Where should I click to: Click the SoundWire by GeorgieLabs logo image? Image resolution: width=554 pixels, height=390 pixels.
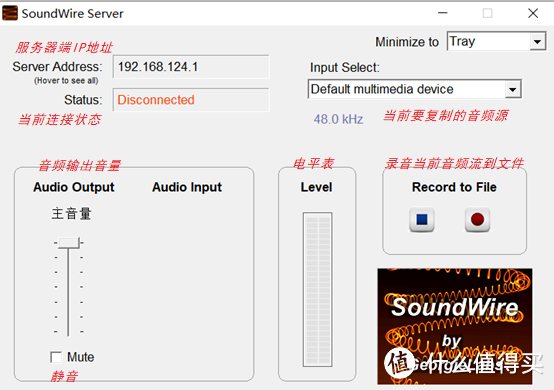tap(455, 326)
